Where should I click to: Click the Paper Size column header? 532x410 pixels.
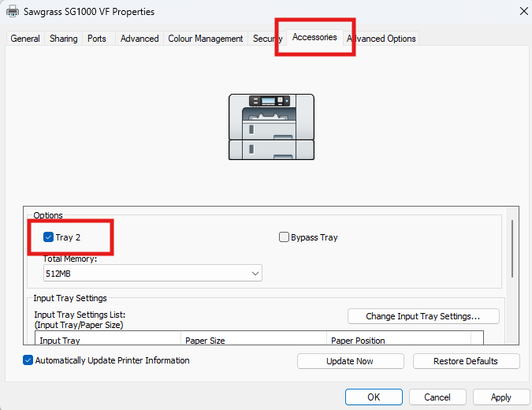[254, 338]
